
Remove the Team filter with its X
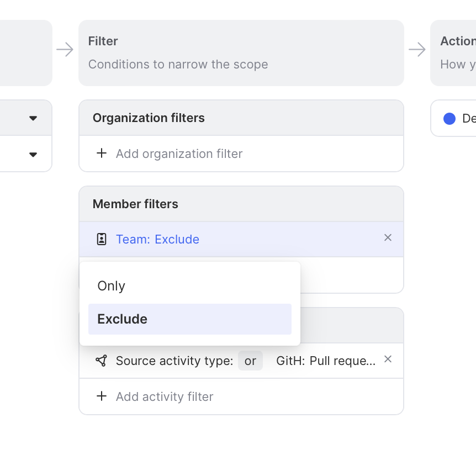click(388, 237)
